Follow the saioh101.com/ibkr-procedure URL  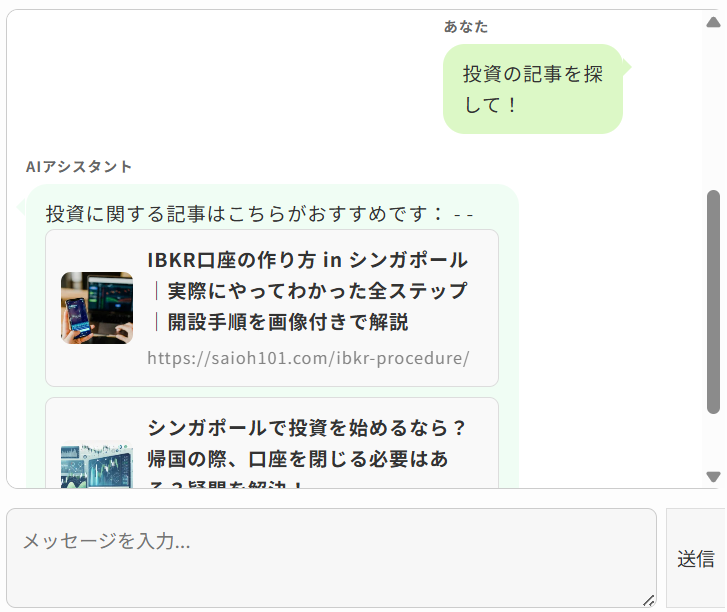pyautogui.click(x=308, y=358)
